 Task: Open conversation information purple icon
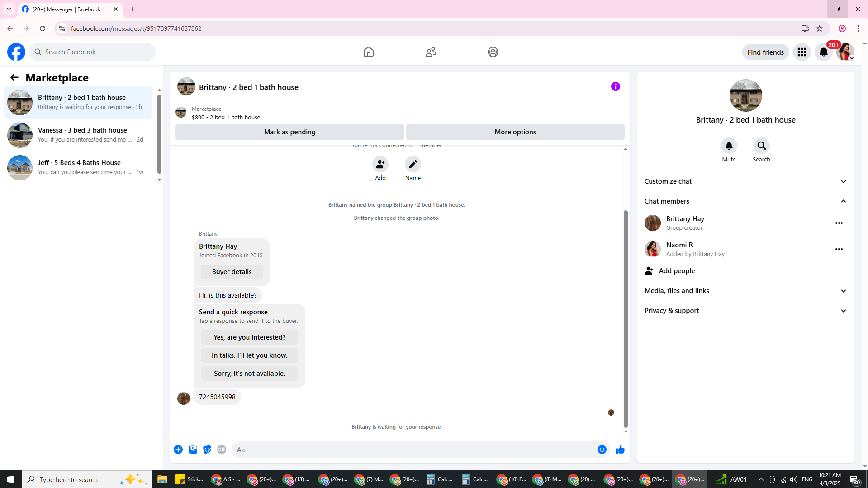[x=615, y=86]
